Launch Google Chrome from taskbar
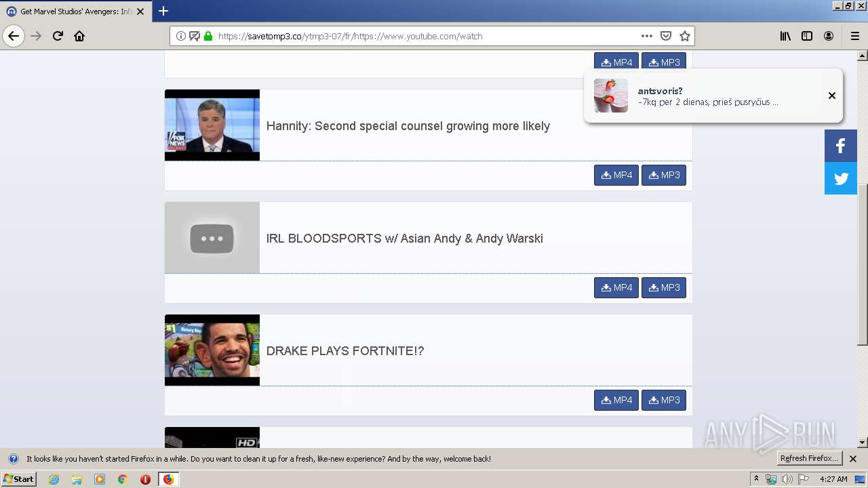Screen dimensions: 868x488 [123, 479]
